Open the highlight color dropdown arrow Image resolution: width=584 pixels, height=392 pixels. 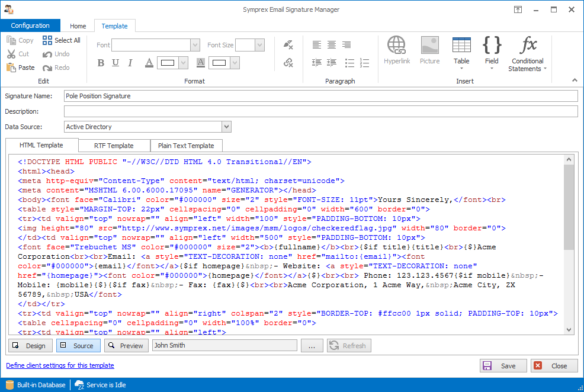[235, 63]
